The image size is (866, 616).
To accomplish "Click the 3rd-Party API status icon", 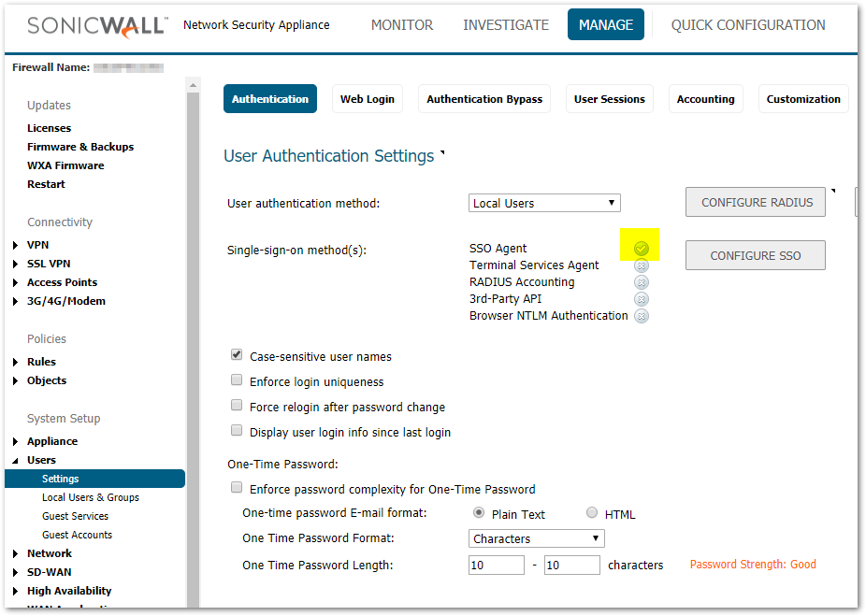I will tap(642, 299).
